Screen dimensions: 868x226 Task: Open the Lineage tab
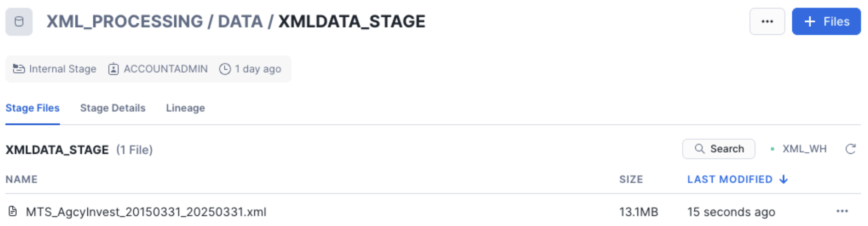point(185,108)
